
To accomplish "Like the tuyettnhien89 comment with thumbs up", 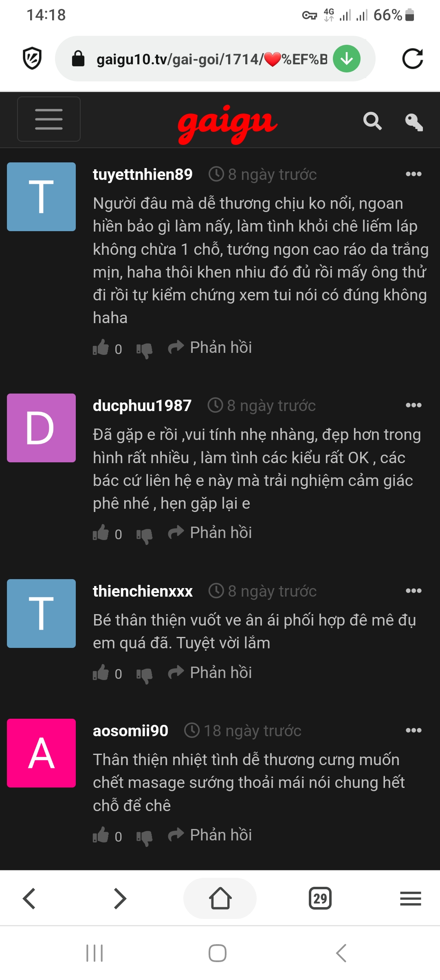I will point(101,348).
